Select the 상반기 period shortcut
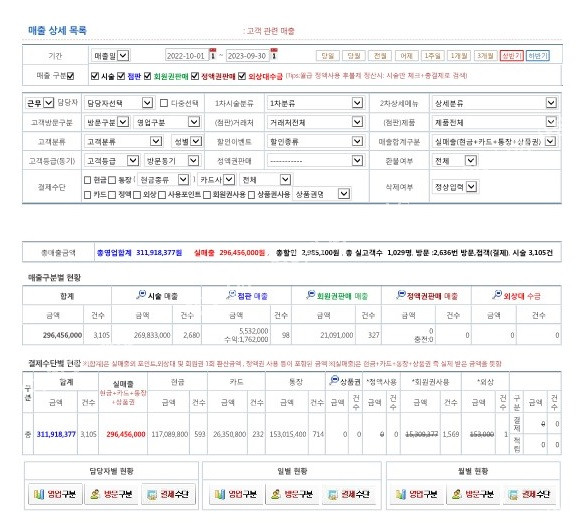Screen dimensions: 587x532 pyautogui.click(x=511, y=56)
